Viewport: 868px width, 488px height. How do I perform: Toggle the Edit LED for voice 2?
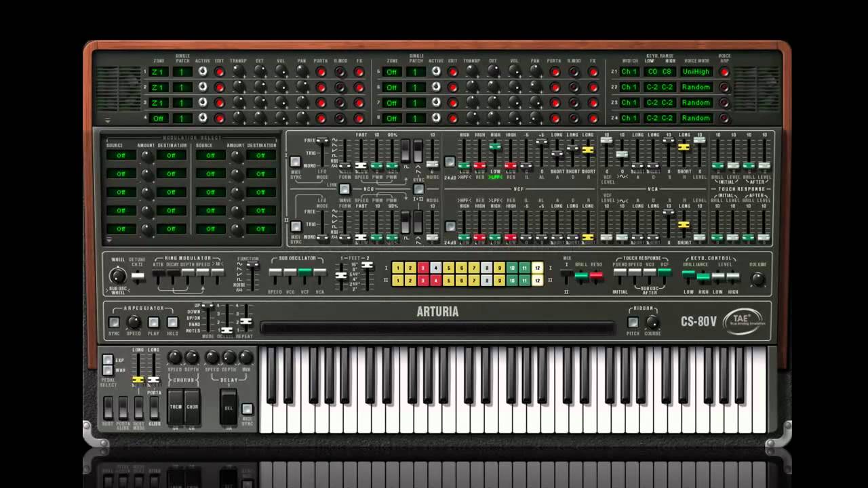tap(219, 87)
